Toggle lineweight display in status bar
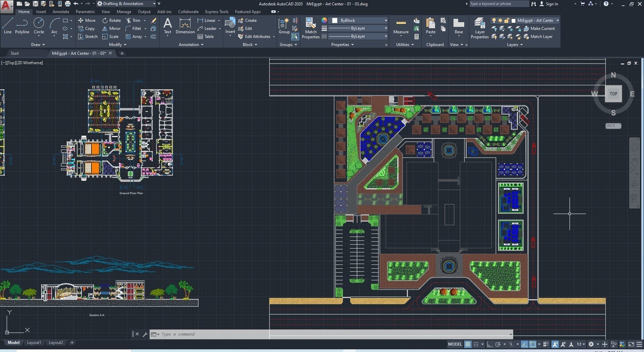This screenshot has width=644, height=352. [546, 344]
